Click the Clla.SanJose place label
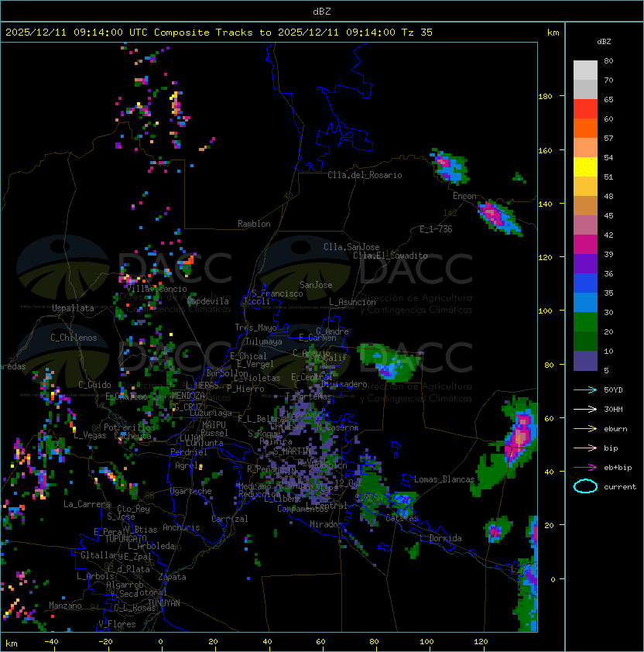This screenshot has width=644, height=652. (x=351, y=247)
